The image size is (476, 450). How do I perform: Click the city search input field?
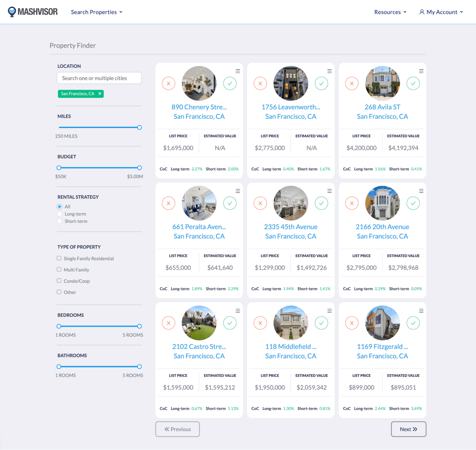[99, 78]
